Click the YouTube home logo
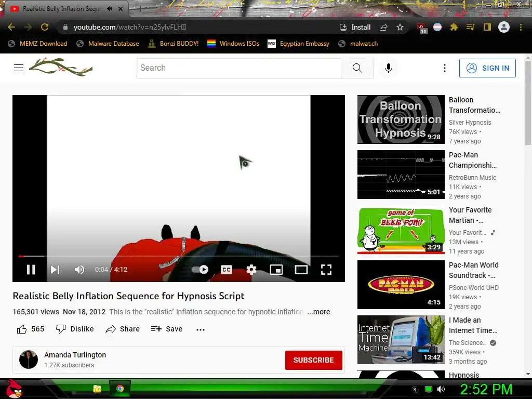532x399 pixels. pyautogui.click(x=61, y=67)
